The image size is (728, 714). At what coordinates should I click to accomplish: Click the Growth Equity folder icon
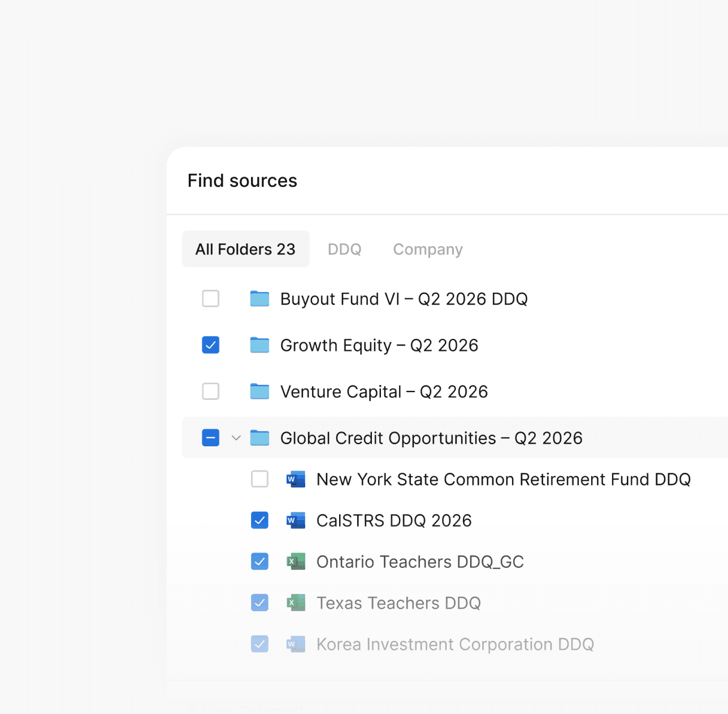coord(259,345)
